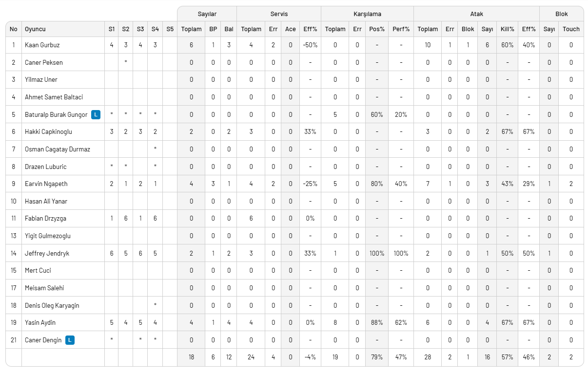Click the No column header
Viewport: 588px width, 373px height.
pos(14,29)
